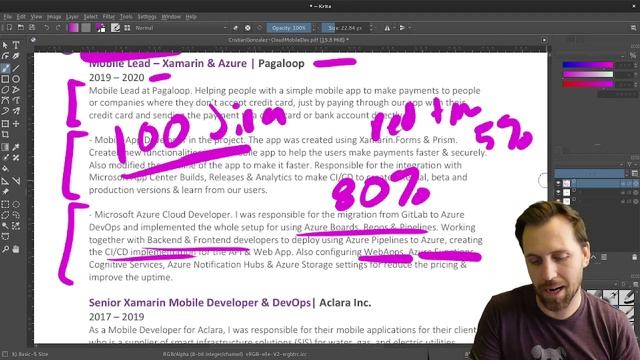The height and width of the screenshot is (360, 640).
Task: Select the Edit Shapes tool
Action: pos(5,56)
